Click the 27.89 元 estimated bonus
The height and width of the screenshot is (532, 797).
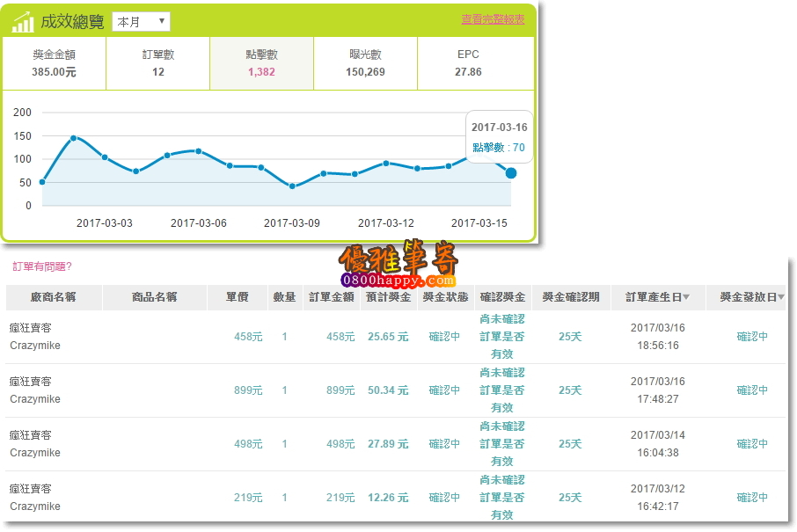[x=388, y=444]
